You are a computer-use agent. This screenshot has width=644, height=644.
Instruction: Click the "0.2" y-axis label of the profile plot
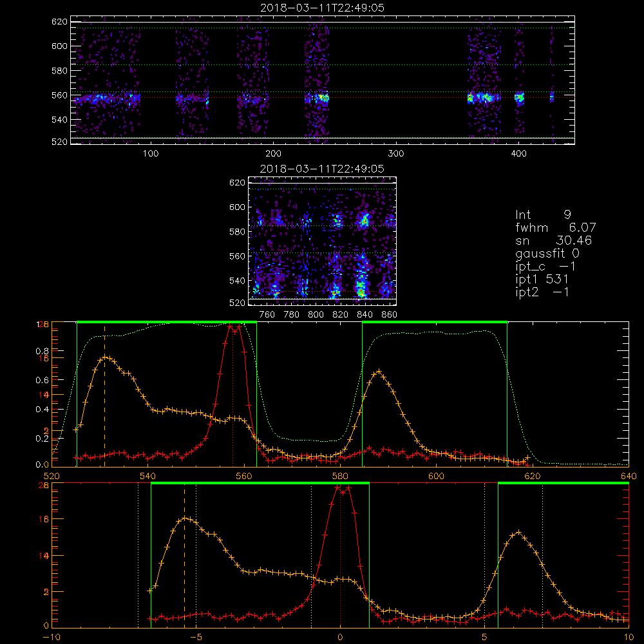(x=43, y=439)
